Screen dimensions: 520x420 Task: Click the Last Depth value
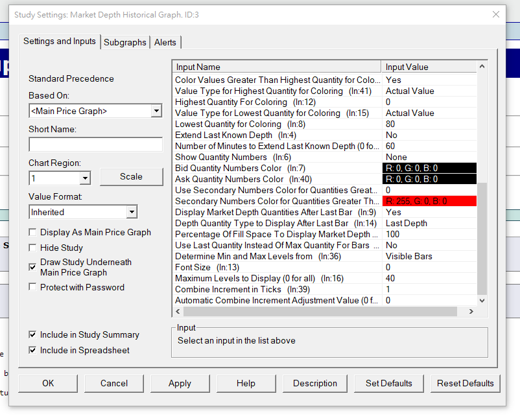(x=407, y=223)
